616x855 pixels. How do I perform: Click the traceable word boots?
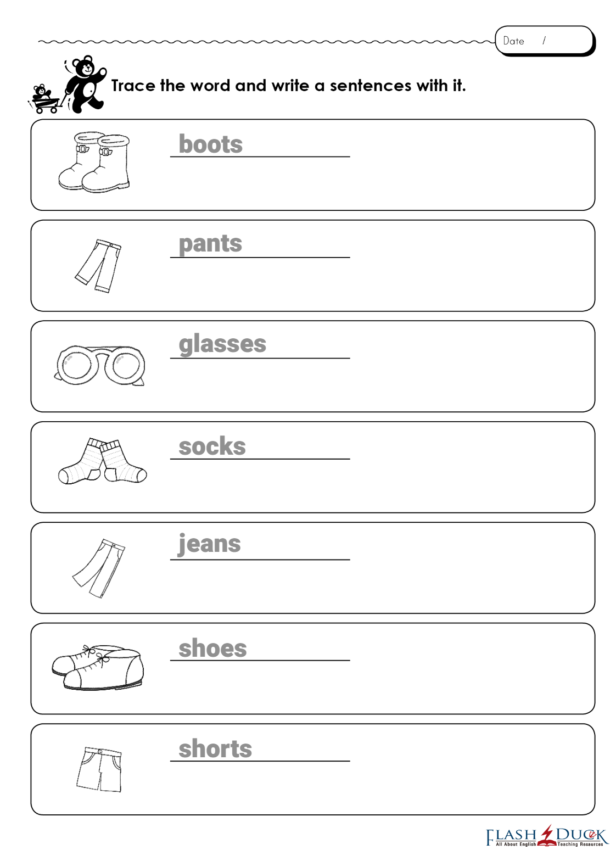point(211,144)
